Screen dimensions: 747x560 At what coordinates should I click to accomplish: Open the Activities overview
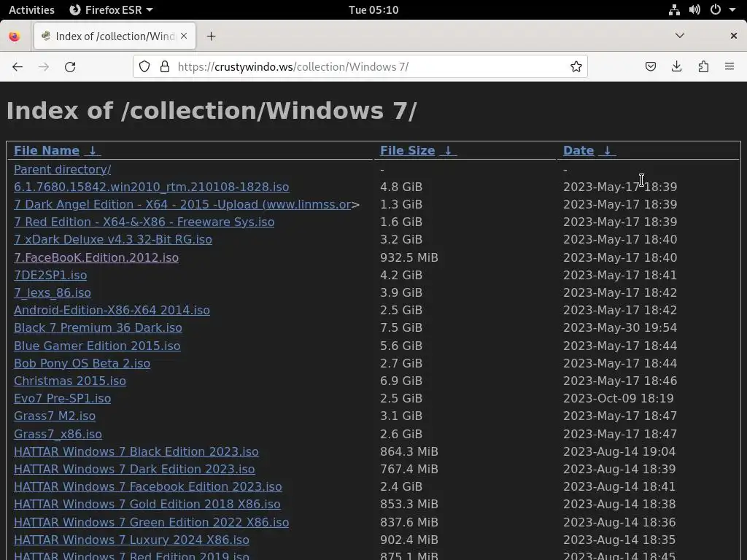point(31,9)
